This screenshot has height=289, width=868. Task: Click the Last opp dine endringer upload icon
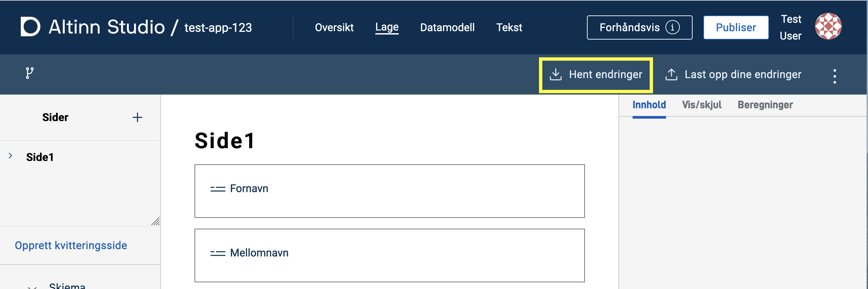click(x=671, y=74)
